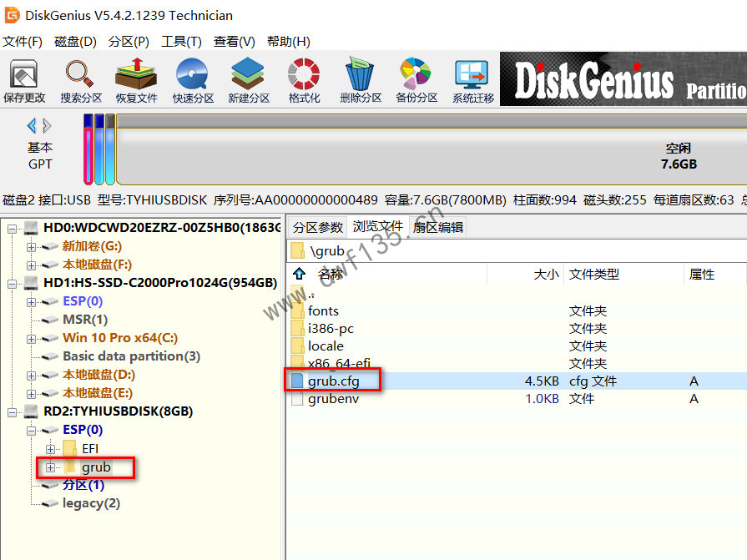The width and height of the screenshot is (747, 560).
Task: Switch to the 分区参数 tab
Action: pos(318,227)
